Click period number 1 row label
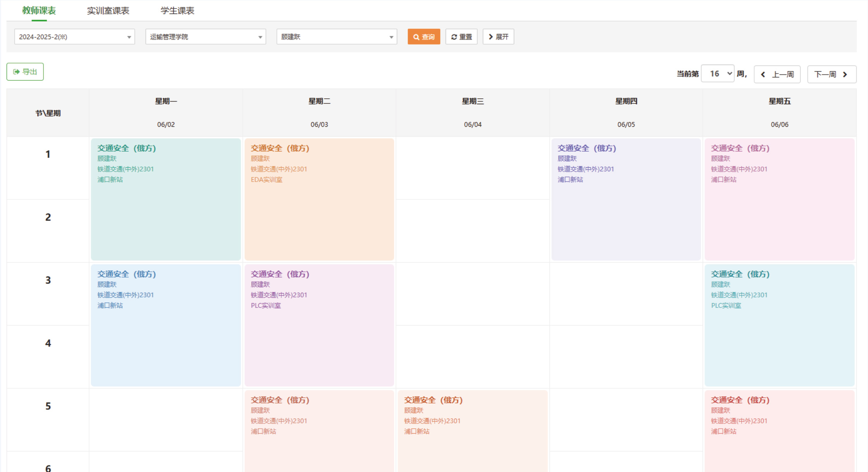This screenshot has width=868, height=472. click(x=48, y=154)
